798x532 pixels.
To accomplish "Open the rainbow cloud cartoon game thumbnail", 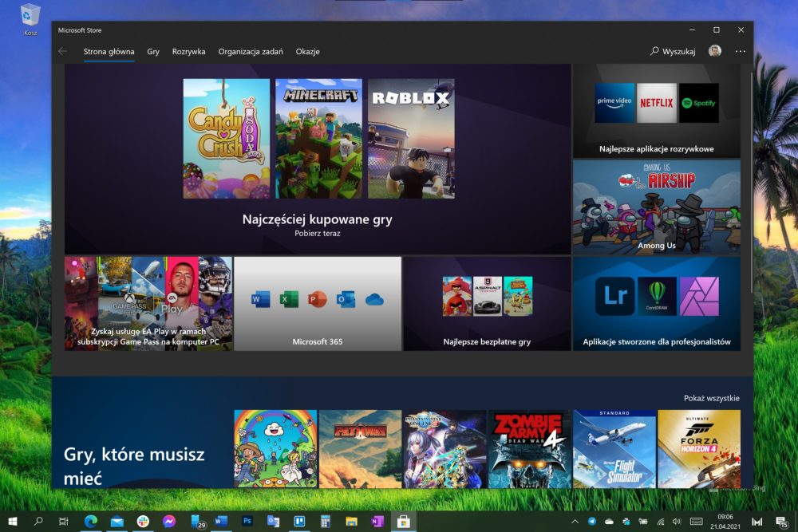I will coord(275,449).
